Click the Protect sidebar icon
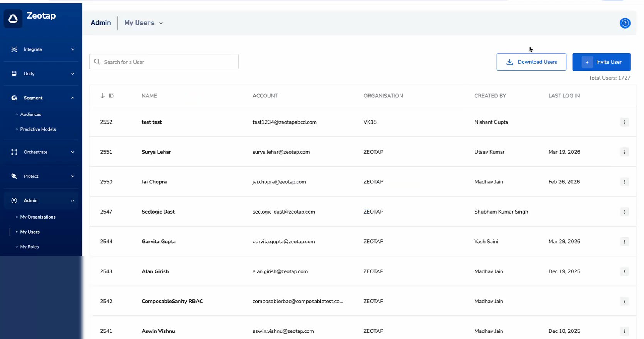This screenshot has width=644, height=339. (x=14, y=176)
